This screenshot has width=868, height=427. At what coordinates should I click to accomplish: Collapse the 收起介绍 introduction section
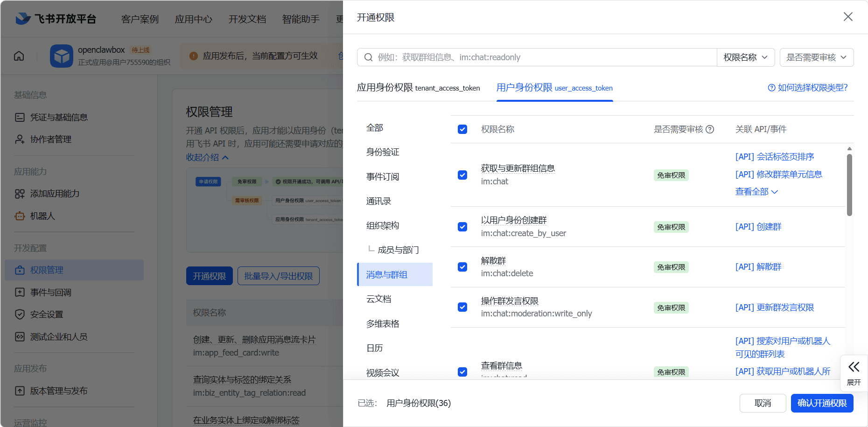coord(207,157)
